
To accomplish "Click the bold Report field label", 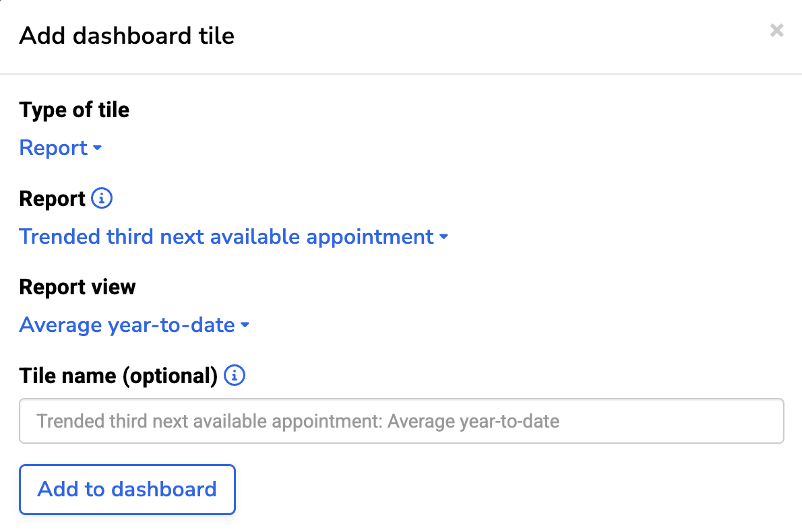I will 52,199.
